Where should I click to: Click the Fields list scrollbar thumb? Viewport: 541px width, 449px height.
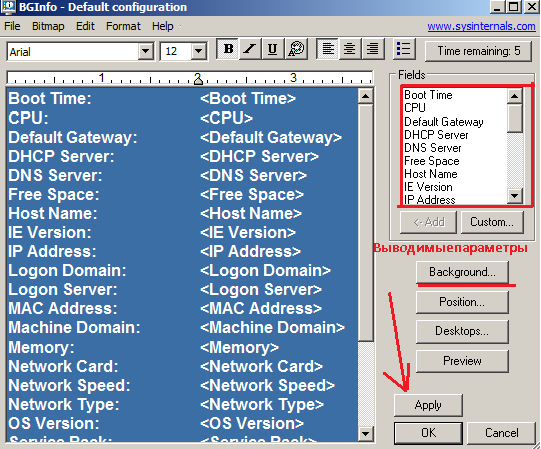pyautogui.click(x=514, y=118)
